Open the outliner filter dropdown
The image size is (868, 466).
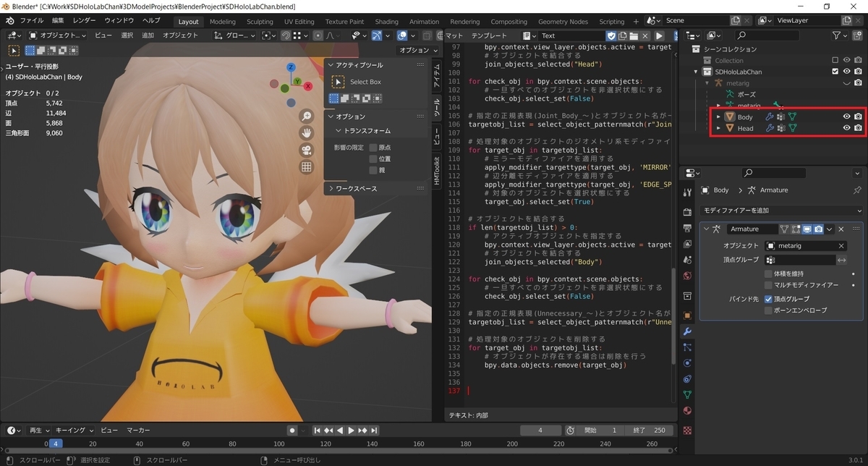coord(839,35)
